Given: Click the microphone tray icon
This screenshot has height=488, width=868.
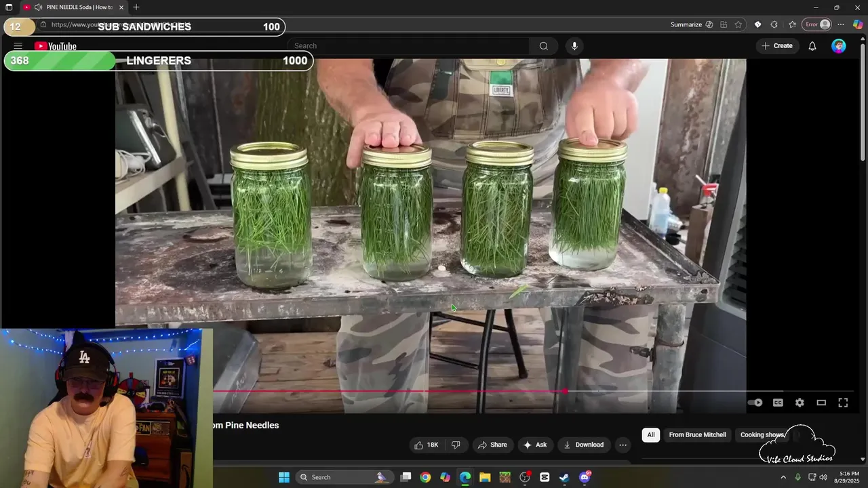Looking at the screenshot, I should (x=798, y=477).
